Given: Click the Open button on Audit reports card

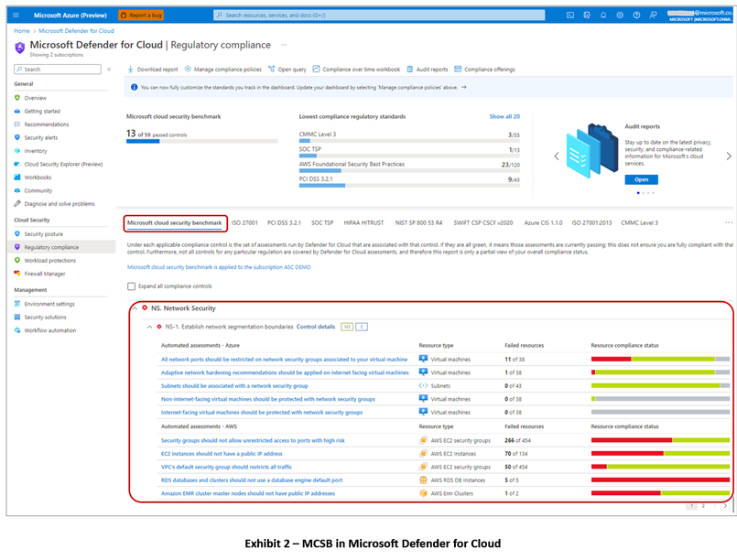Looking at the screenshot, I should (x=641, y=179).
